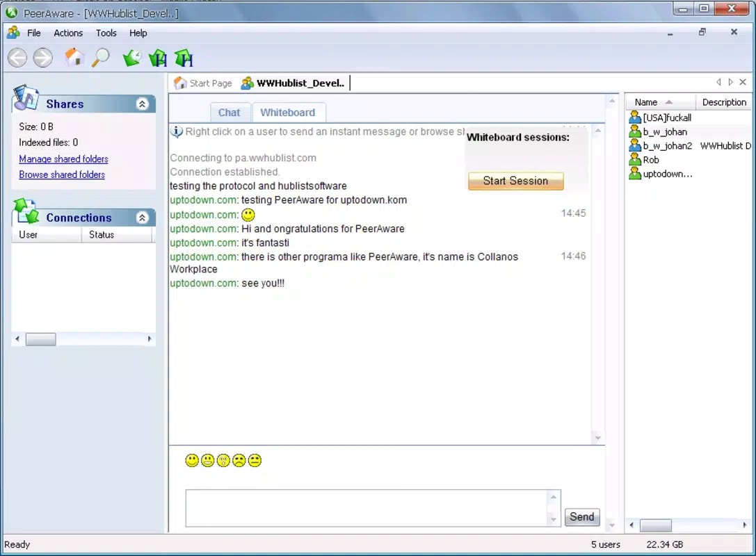
Task: Switch to the Chat tab
Action: tap(229, 113)
